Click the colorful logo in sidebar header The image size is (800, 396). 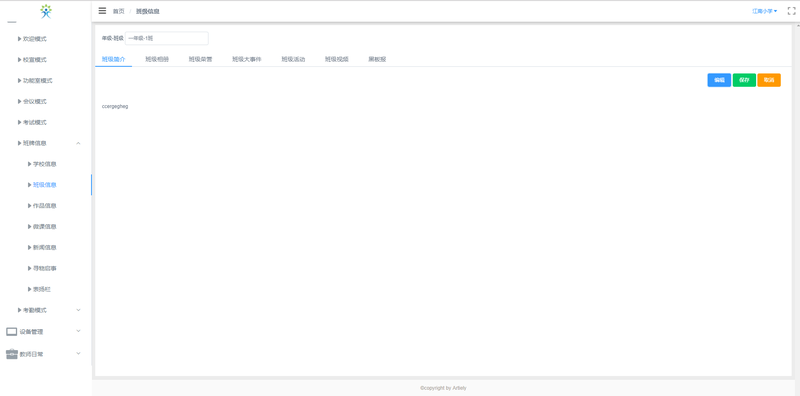pyautogui.click(x=46, y=11)
